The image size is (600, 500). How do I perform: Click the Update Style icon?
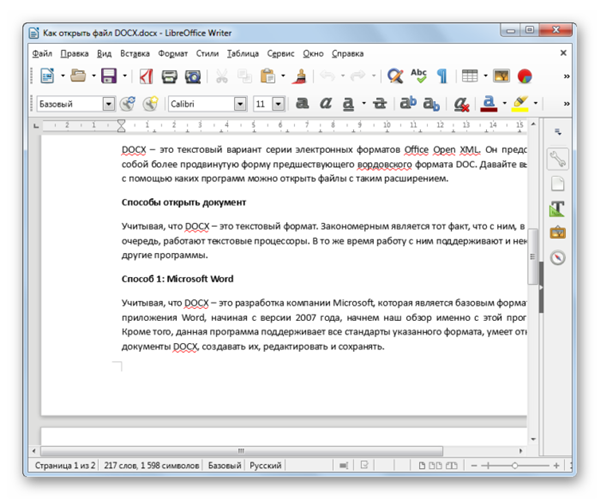coord(127,104)
